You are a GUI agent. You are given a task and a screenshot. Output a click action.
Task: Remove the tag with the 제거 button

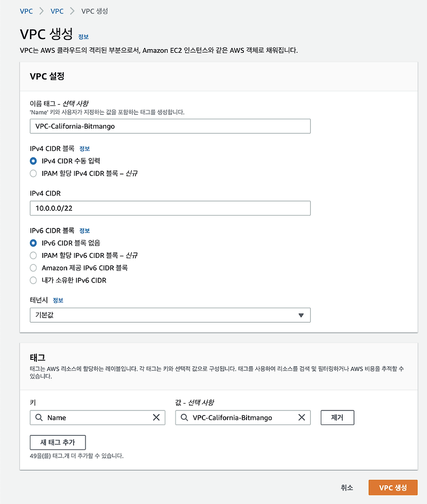point(337,418)
